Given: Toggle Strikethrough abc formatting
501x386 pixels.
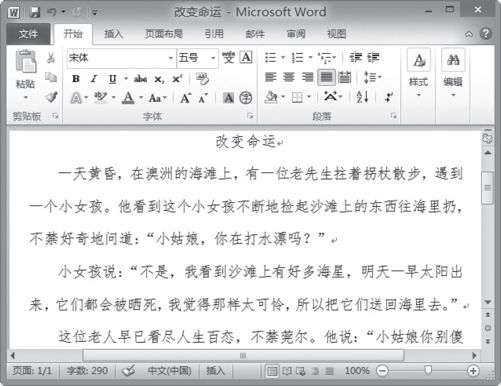Looking at the screenshot, I should pyautogui.click(x=140, y=79).
